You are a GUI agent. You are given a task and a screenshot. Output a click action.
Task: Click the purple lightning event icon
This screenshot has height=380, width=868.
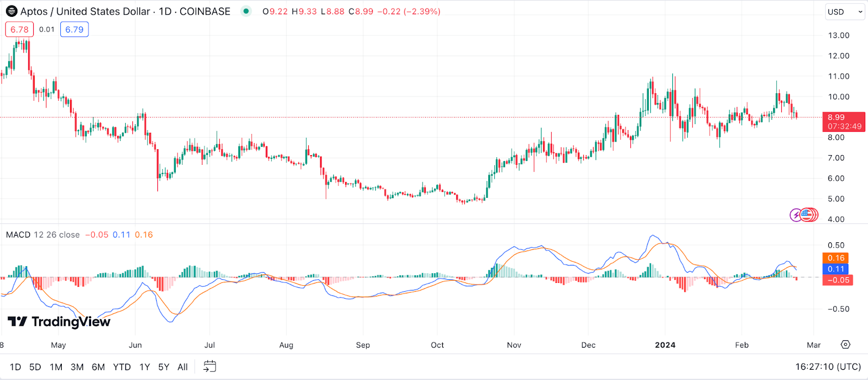[796, 215]
